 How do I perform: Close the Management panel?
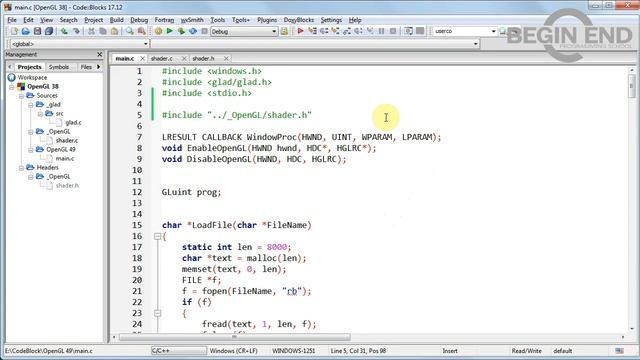click(x=100, y=54)
